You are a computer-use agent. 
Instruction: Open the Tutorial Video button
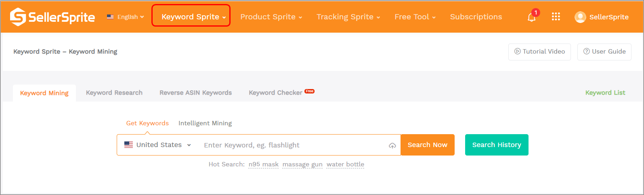point(539,52)
